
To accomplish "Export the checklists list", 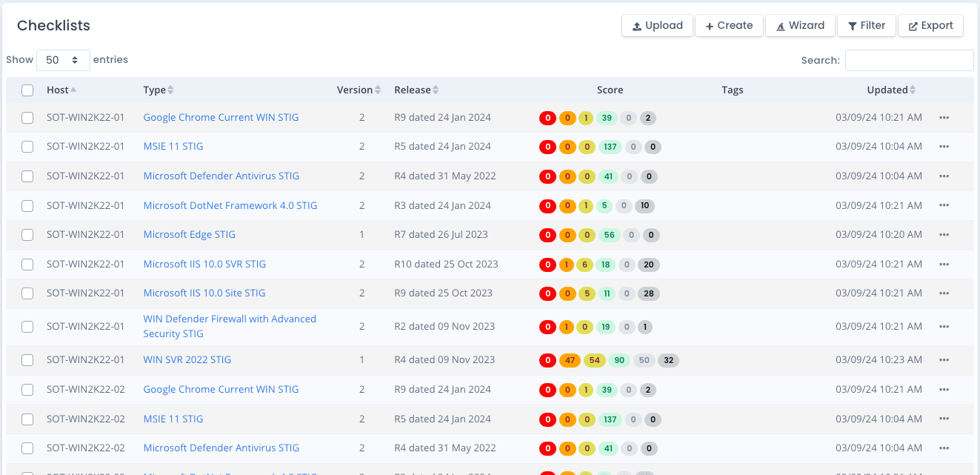I will click(931, 25).
